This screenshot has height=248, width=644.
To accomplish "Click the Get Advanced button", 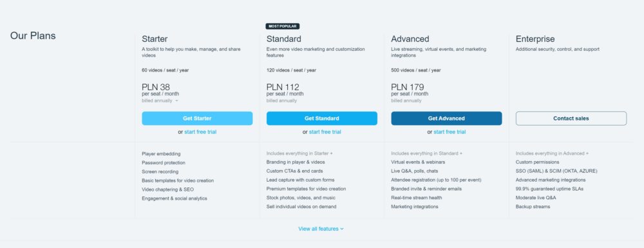I will click(446, 119).
